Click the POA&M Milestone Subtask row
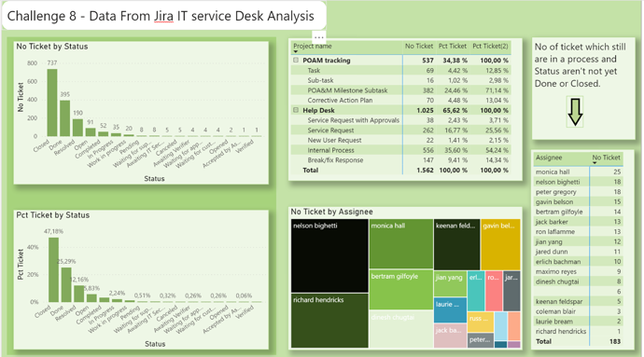 tap(400, 90)
